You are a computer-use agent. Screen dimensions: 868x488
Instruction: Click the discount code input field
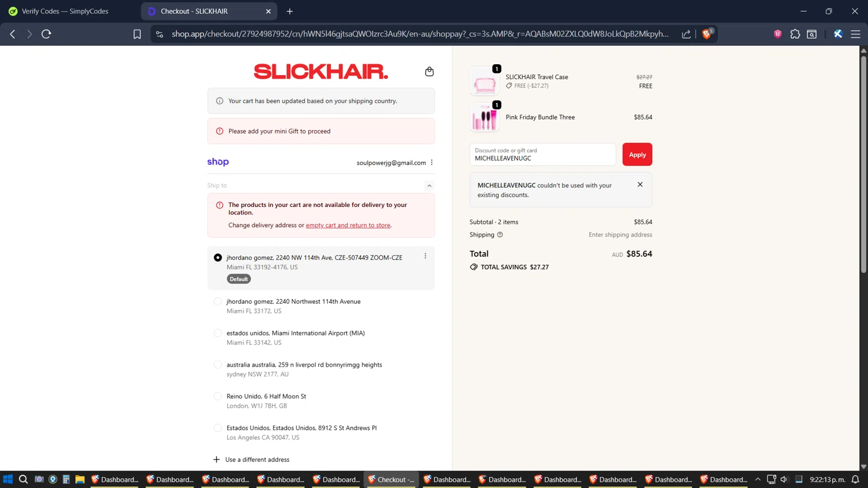(x=543, y=154)
